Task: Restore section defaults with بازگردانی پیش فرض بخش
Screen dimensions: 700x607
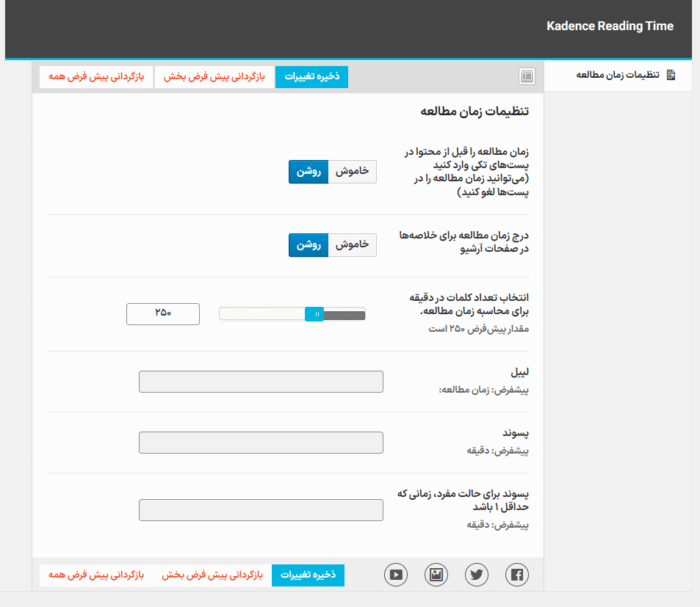Action: point(214,76)
